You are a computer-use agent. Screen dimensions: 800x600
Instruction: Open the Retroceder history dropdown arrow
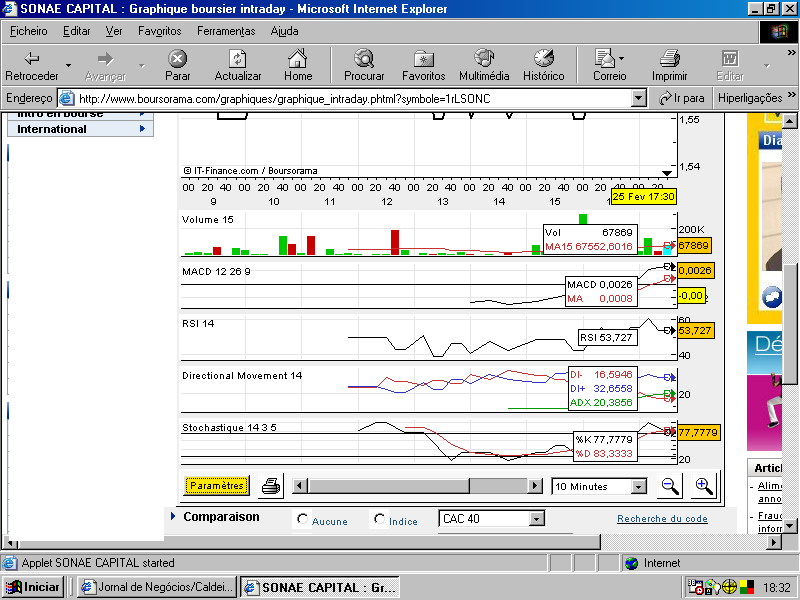pos(68,65)
